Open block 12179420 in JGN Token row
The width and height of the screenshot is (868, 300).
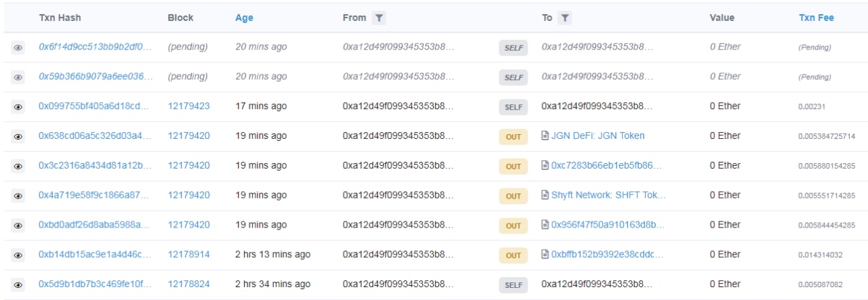[189, 135]
